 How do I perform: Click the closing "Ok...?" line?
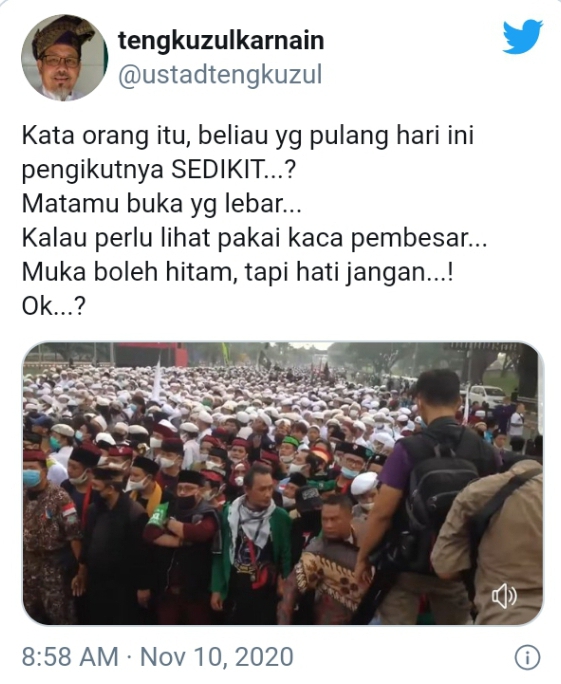tap(54, 307)
